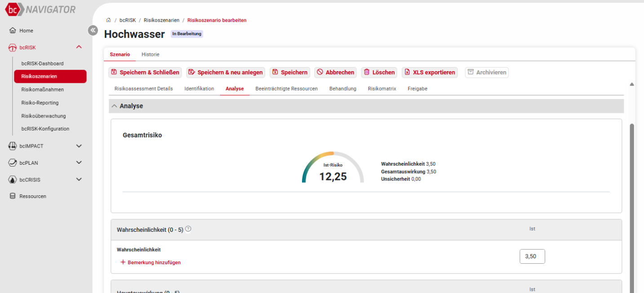Click Speichern & Schließen button
The width and height of the screenshot is (644, 293).
(145, 72)
